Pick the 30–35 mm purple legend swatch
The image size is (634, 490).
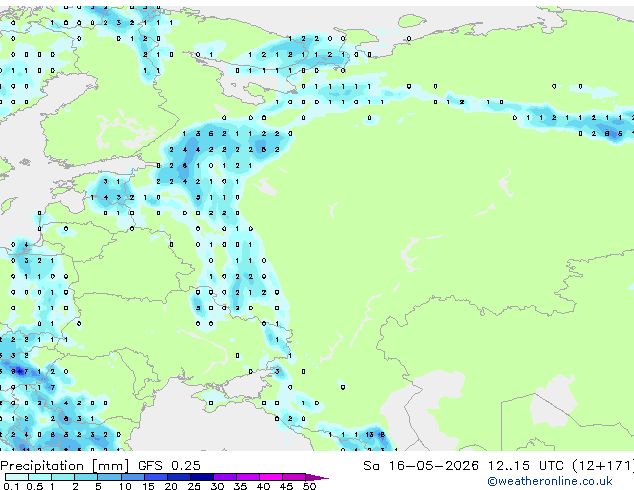[x=225, y=477]
